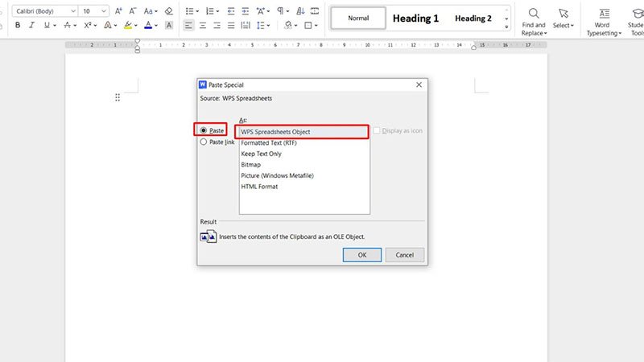This screenshot has width=644, height=362.
Task: Cancel the Paste Special dialog
Action: (x=405, y=255)
